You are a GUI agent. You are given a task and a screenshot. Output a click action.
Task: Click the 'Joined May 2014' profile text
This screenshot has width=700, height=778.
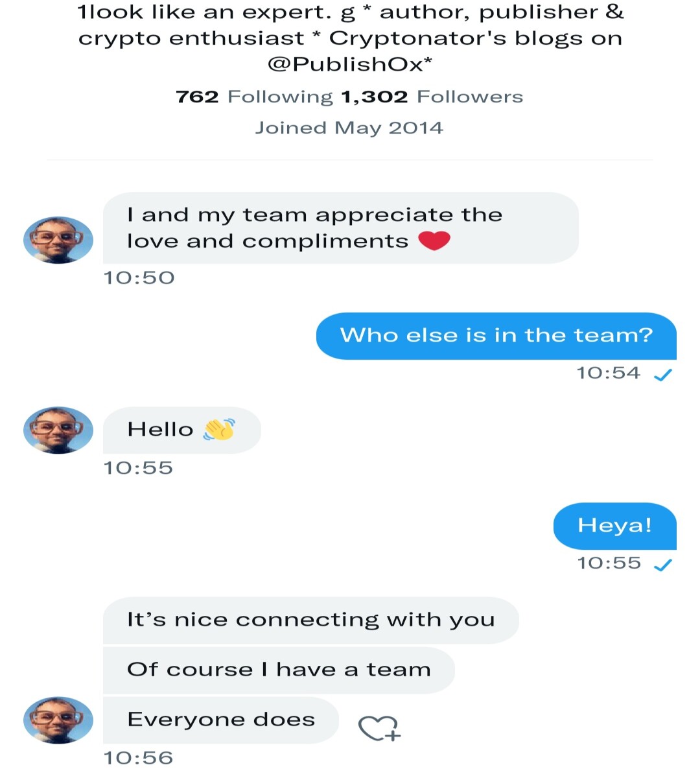349,128
